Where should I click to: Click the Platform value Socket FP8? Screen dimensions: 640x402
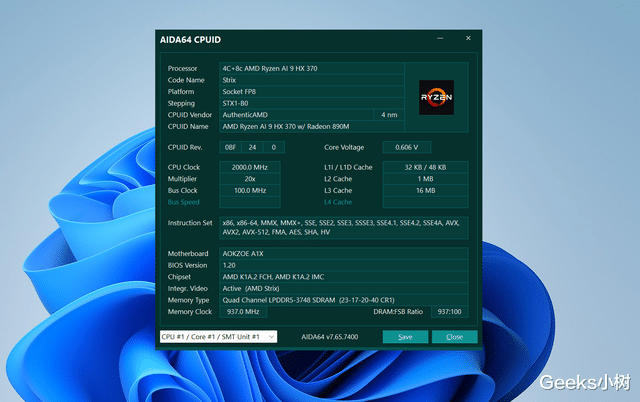[x=312, y=91]
